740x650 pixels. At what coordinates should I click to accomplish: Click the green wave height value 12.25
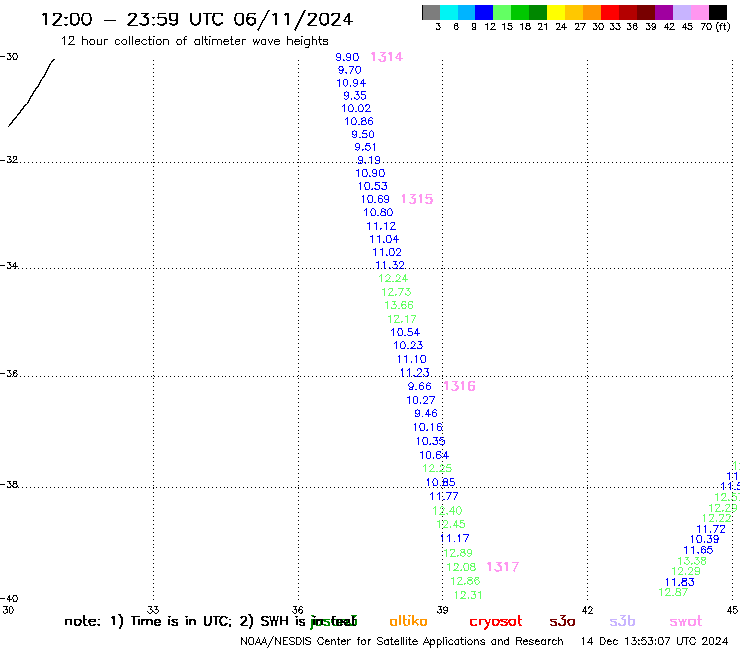pyautogui.click(x=437, y=468)
